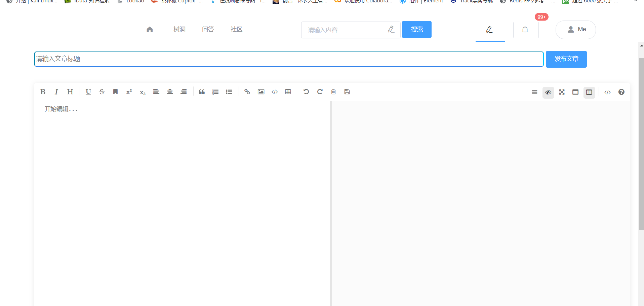This screenshot has width=644, height=306.
Task: Toggle bold formatting in editor toolbar
Action: coord(43,92)
